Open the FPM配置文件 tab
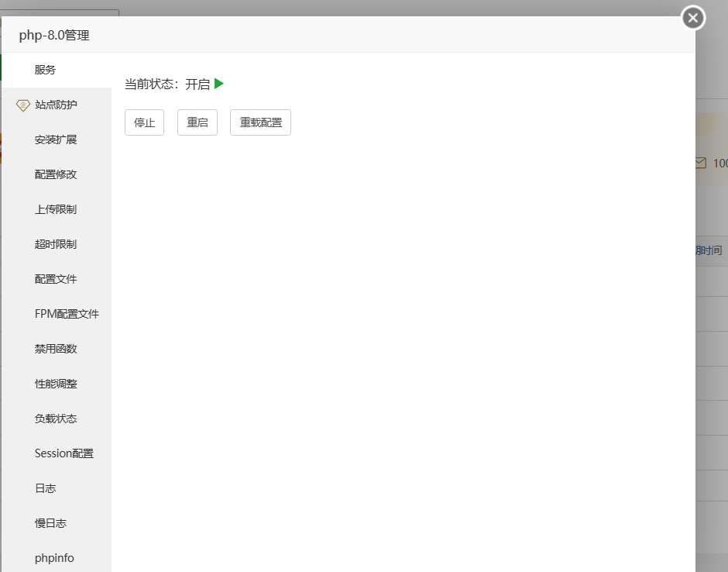 [x=57, y=314]
